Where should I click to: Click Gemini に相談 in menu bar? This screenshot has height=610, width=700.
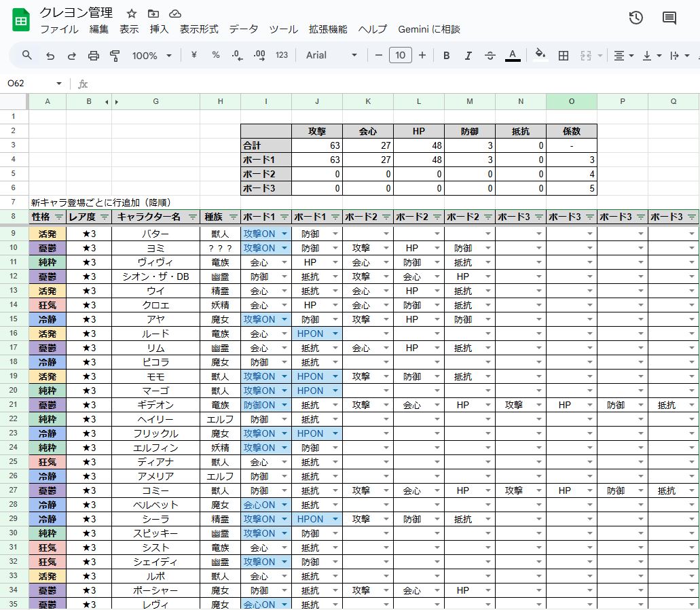click(x=428, y=29)
